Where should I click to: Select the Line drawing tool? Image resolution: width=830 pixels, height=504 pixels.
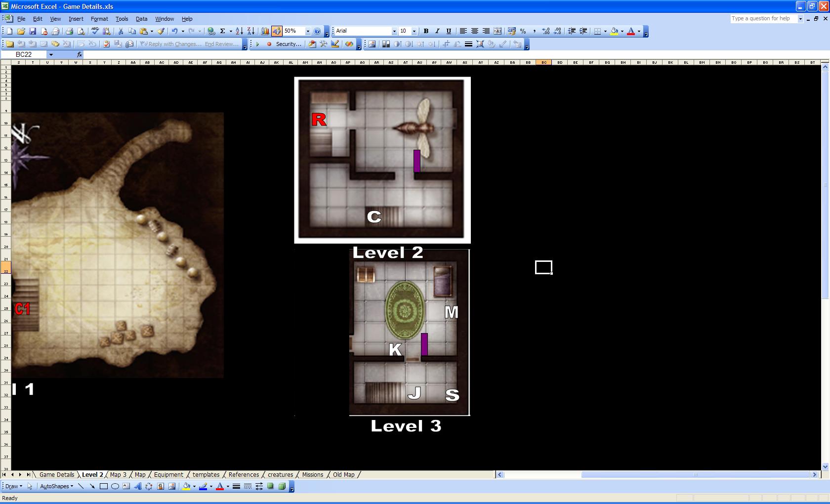pos(81,486)
